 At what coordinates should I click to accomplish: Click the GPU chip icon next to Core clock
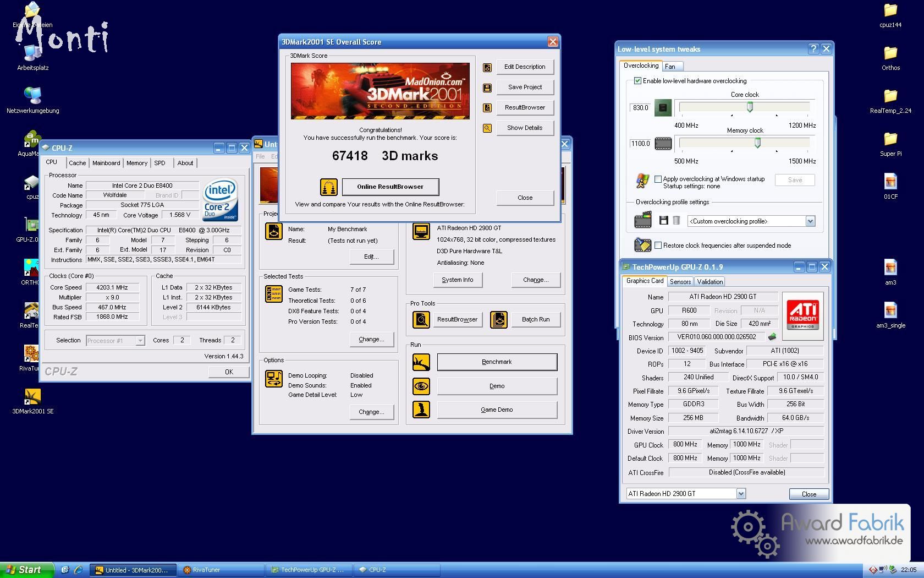pos(663,108)
